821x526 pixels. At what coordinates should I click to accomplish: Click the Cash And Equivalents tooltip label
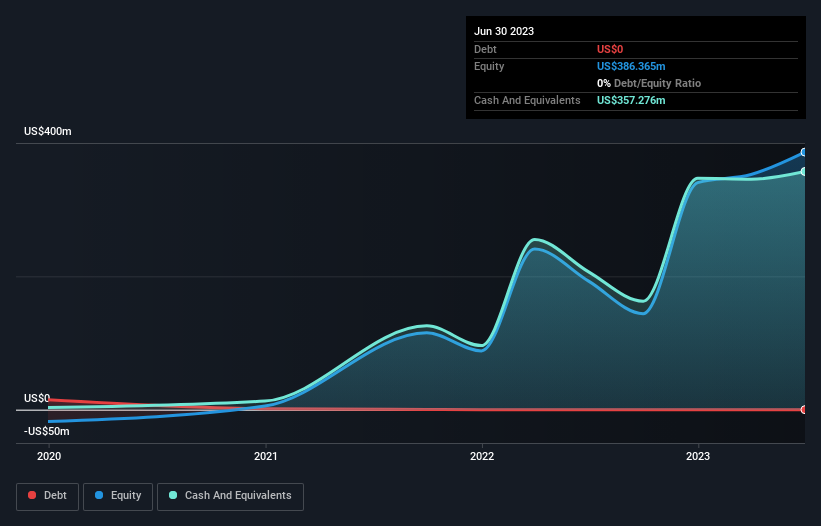pos(527,100)
